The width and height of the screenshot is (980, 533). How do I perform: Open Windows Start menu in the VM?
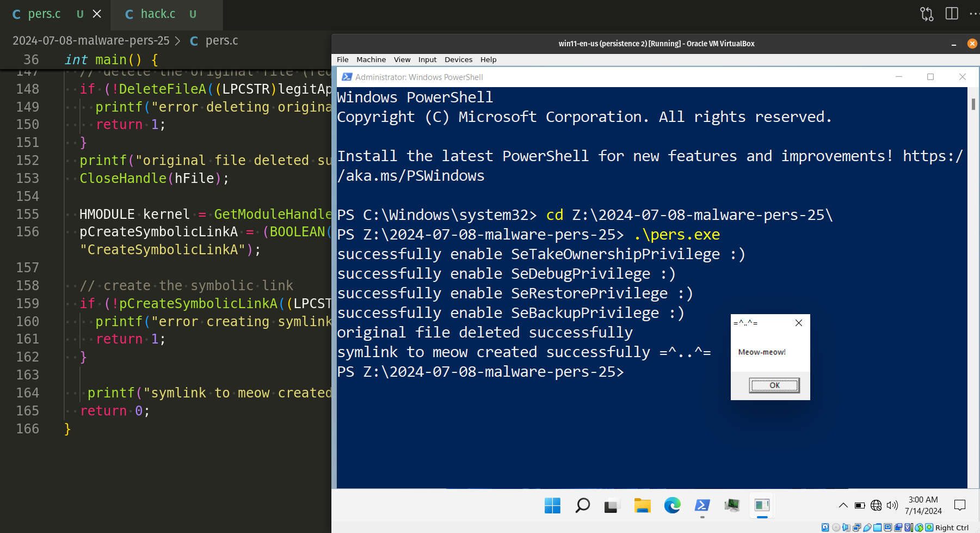point(552,506)
